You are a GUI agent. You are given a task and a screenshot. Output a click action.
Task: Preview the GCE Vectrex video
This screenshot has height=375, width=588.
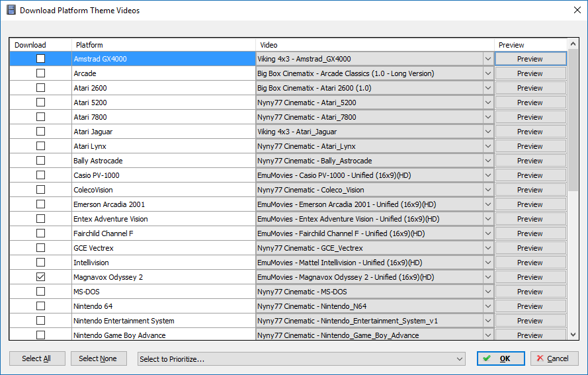pos(530,248)
